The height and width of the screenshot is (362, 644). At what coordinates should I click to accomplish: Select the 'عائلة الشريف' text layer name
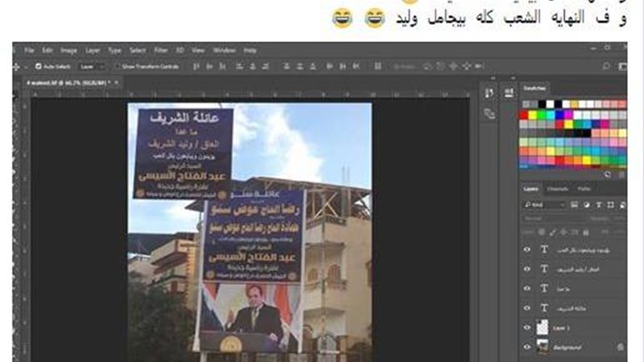[572, 308]
